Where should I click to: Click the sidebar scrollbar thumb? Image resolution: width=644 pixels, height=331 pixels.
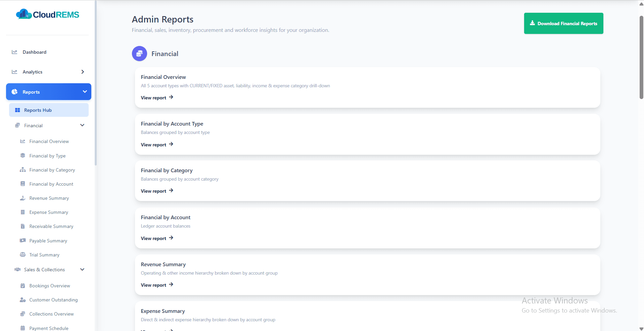pyautogui.click(x=96, y=83)
